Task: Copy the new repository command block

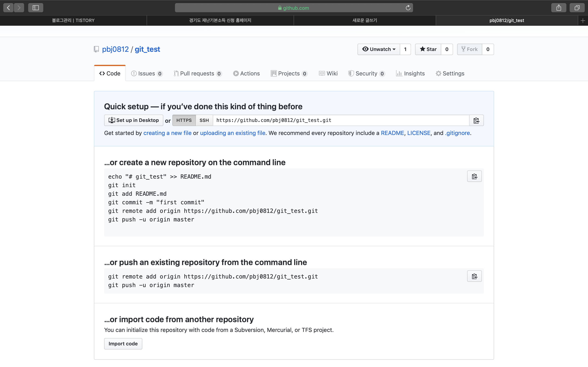Action: 474,176
